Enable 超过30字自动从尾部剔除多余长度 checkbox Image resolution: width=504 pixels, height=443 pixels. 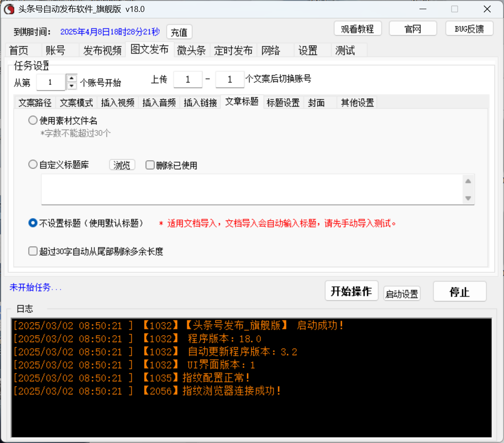tap(96, 251)
